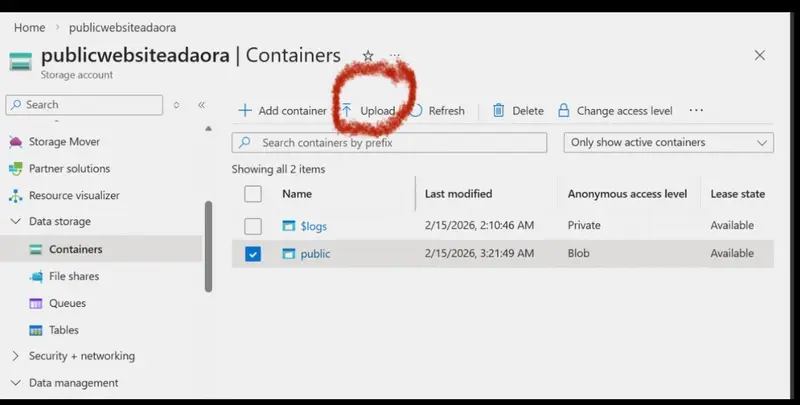
Task: Click Available in the $logs row
Action: [732, 225]
